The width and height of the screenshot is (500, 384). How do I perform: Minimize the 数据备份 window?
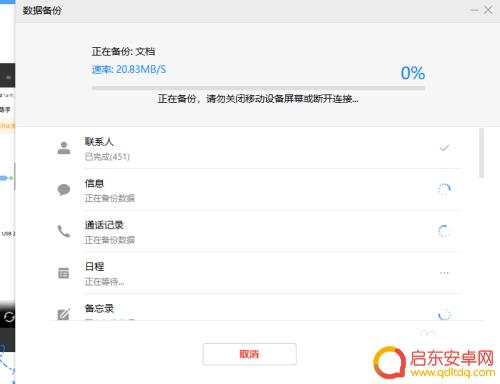[x=474, y=10]
